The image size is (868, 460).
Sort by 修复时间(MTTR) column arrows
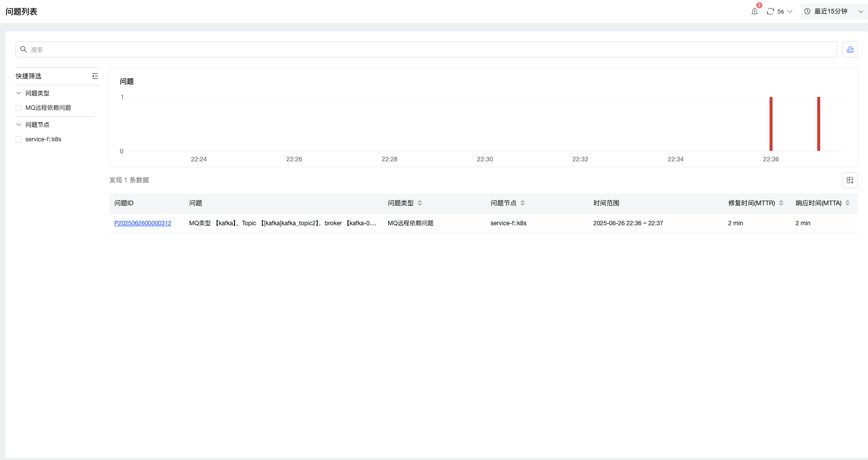(x=781, y=203)
